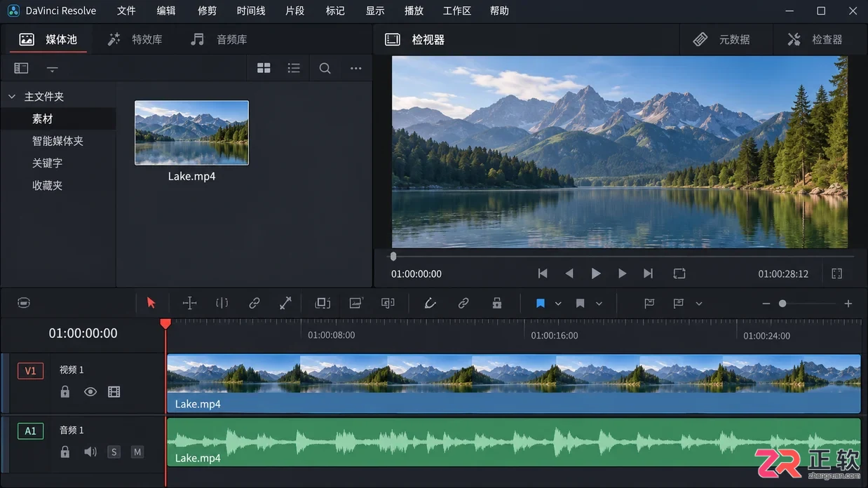The image size is (868, 488).
Task: Switch media pool to thumbnail grid view
Action: [264, 68]
